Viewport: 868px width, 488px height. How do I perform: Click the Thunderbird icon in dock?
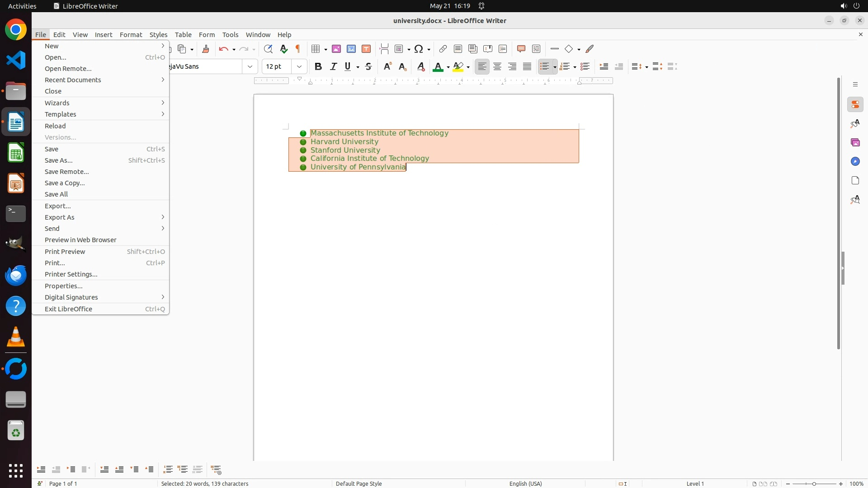coord(16,275)
